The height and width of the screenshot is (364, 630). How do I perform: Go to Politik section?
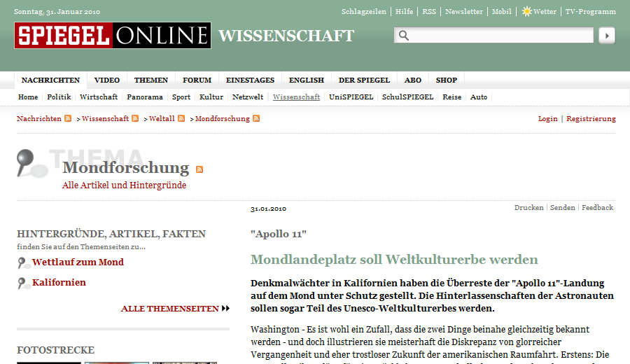pyautogui.click(x=59, y=97)
